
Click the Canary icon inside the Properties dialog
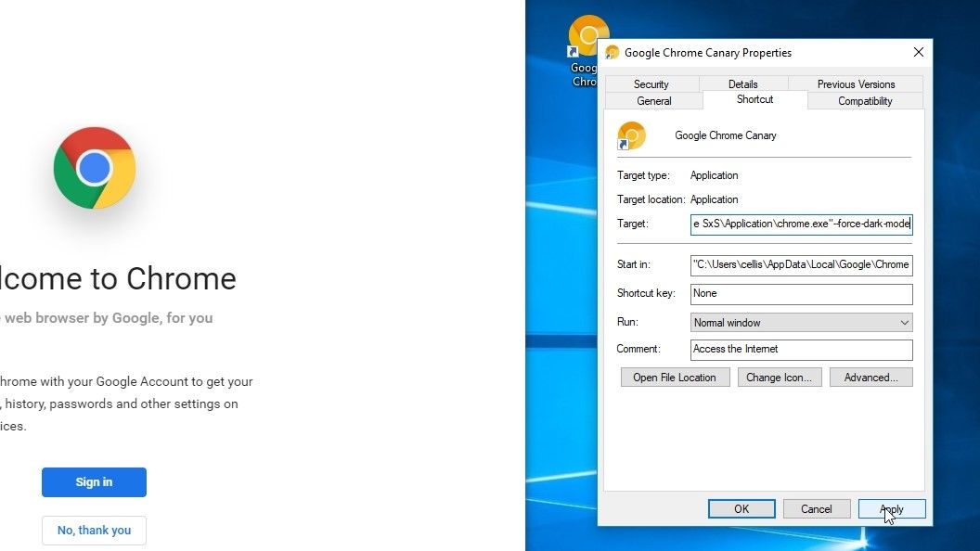(631, 135)
